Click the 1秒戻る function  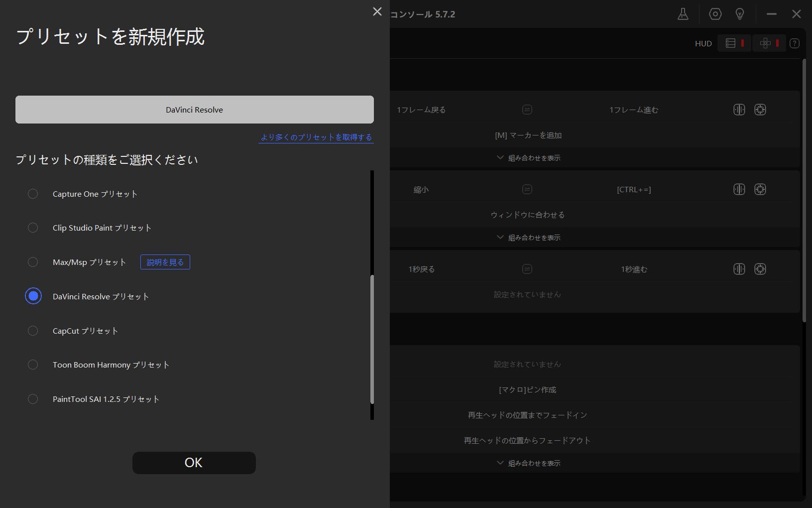pyautogui.click(x=422, y=269)
